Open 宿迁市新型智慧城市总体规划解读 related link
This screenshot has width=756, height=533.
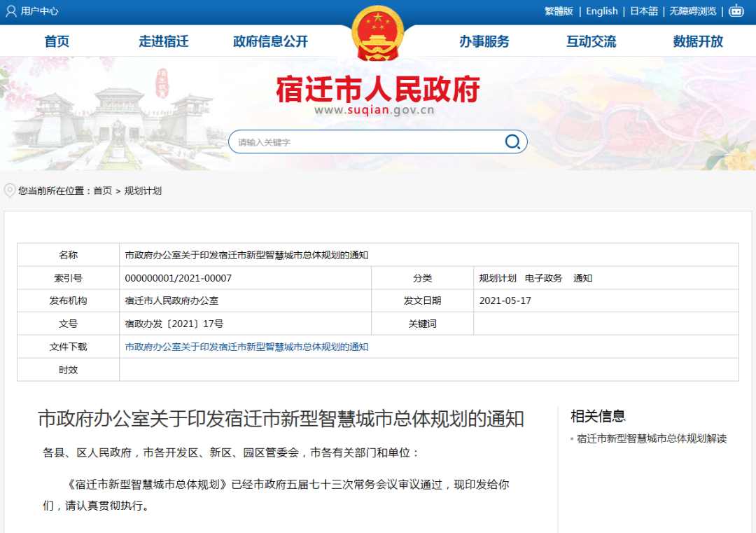coord(652,438)
